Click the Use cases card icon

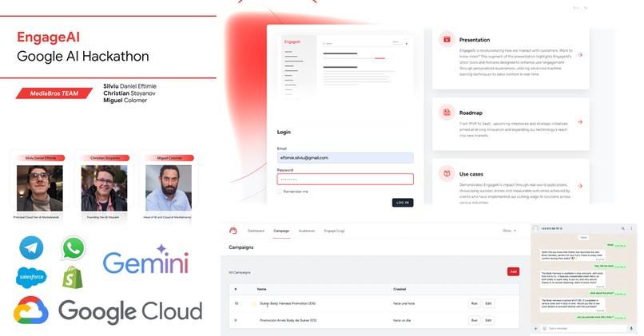(x=447, y=173)
